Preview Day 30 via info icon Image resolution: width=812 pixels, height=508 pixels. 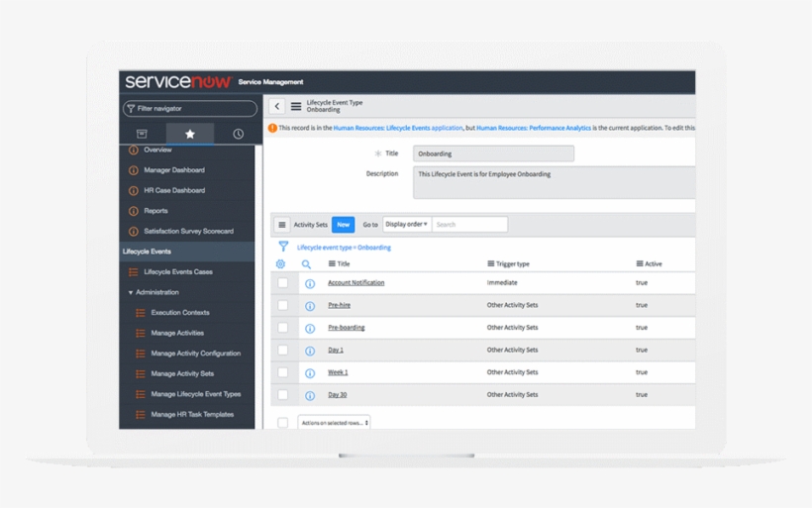click(x=310, y=396)
